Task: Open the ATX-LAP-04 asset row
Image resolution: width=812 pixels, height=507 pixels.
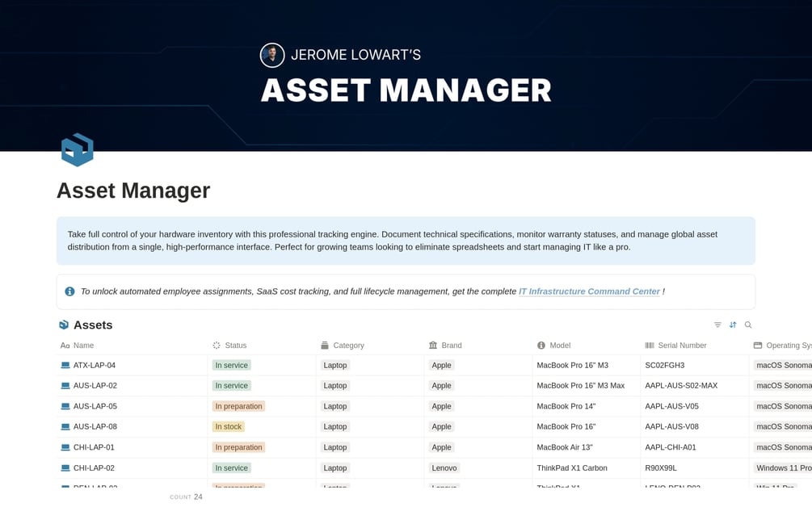Action: 95,365
